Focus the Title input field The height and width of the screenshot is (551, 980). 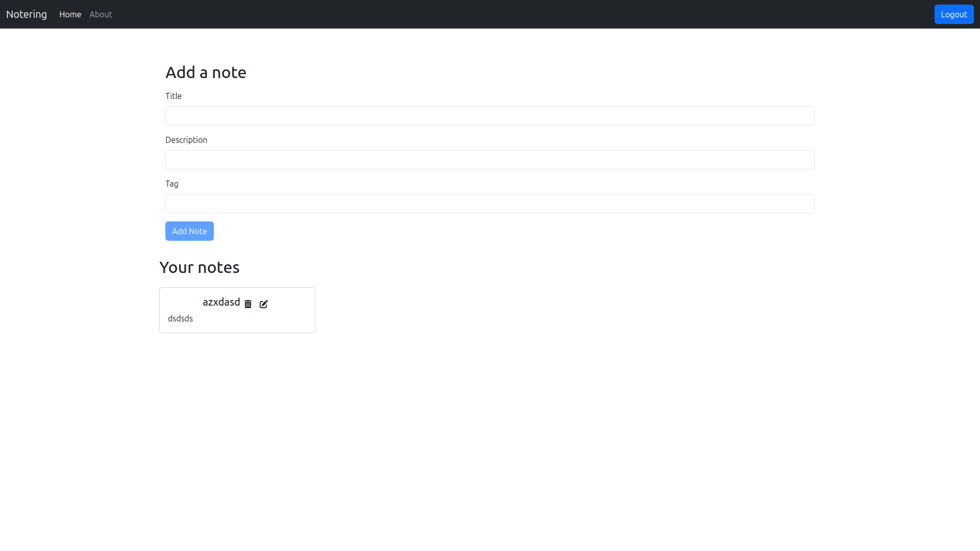click(489, 116)
